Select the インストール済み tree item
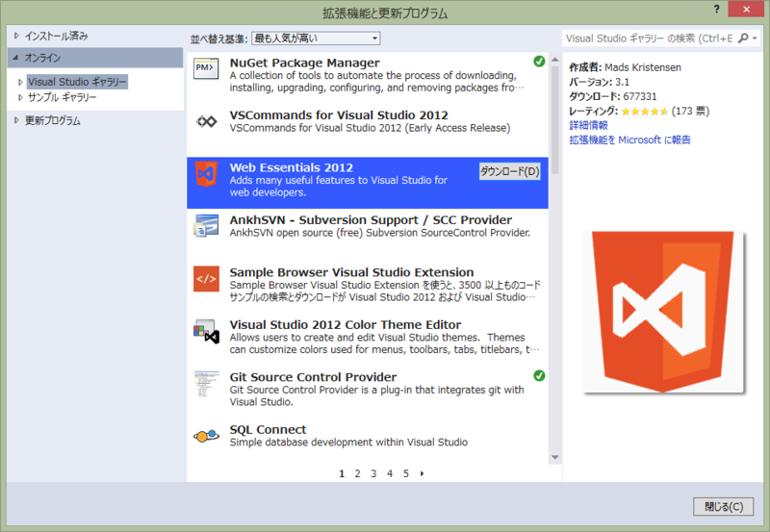This screenshot has height=532, width=770. coord(57,36)
